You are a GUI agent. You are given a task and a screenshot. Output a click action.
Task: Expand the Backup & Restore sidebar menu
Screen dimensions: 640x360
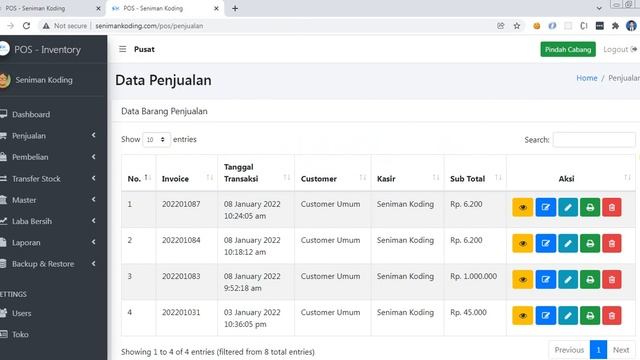pyautogui.click(x=48, y=264)
